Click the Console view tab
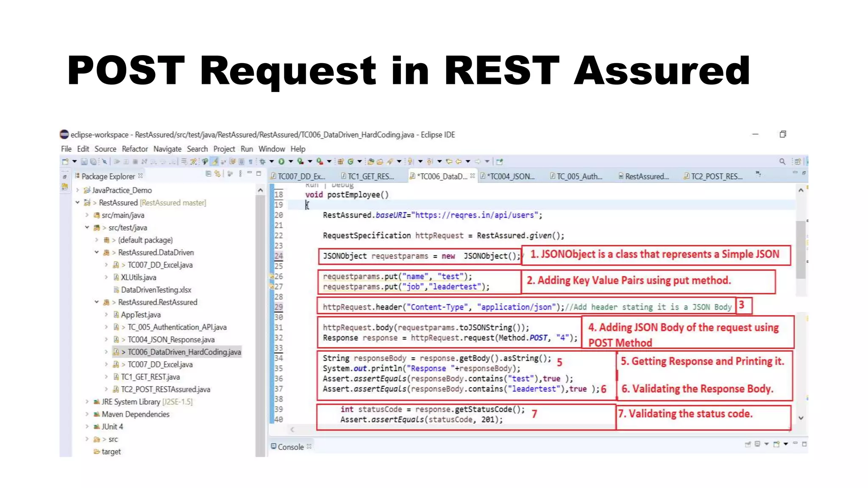Screen dimensions: 868x488 click(290, 447)
